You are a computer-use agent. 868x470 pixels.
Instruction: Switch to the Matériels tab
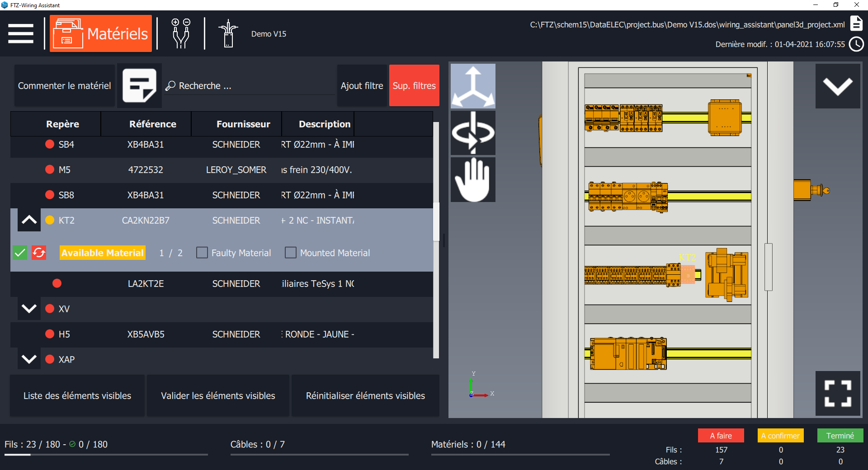(x=100, y=33)
